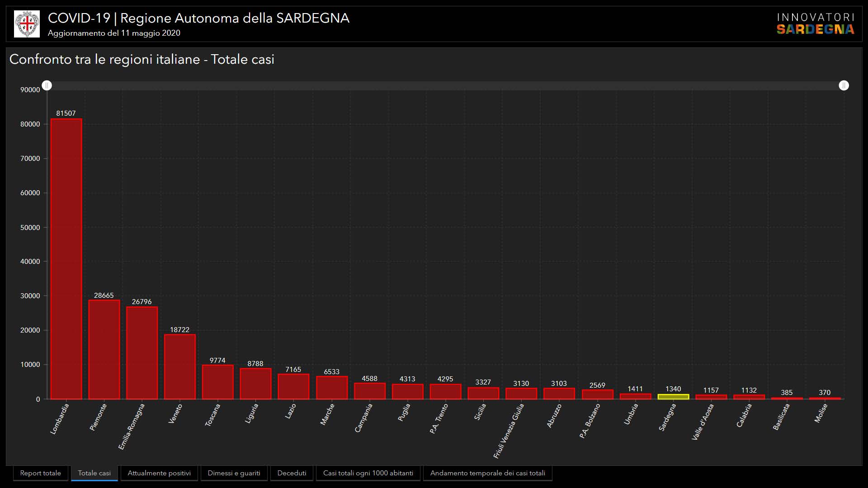Switch to Attualmente positivi tab
868x488 pixels.
pos(159,473)
